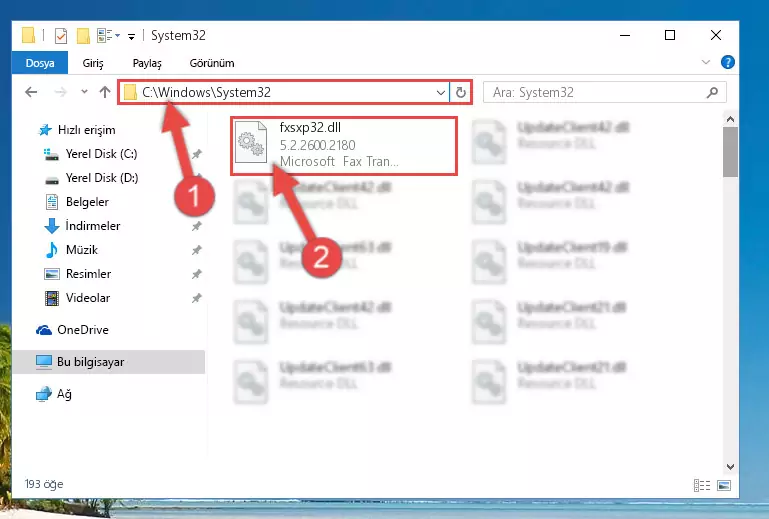769x519 pixels.
Task: Open Help with the question mark icon
Action: click(727, 62)
